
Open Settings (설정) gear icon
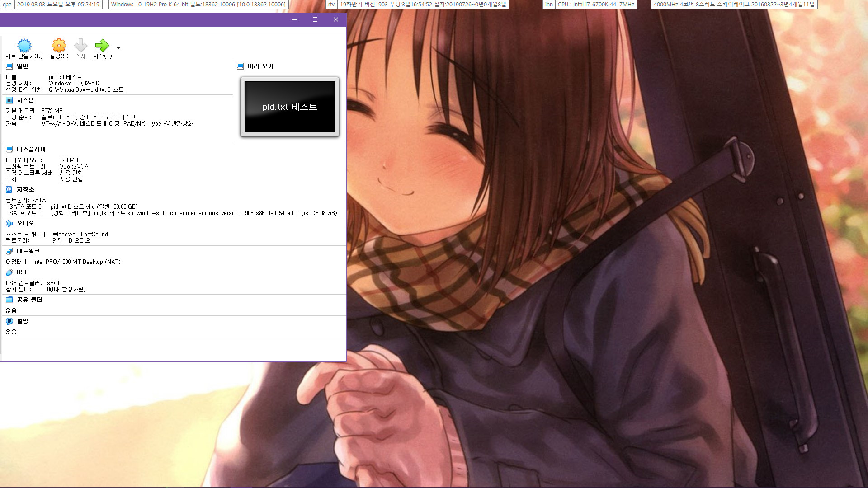(x=59, y=45)
